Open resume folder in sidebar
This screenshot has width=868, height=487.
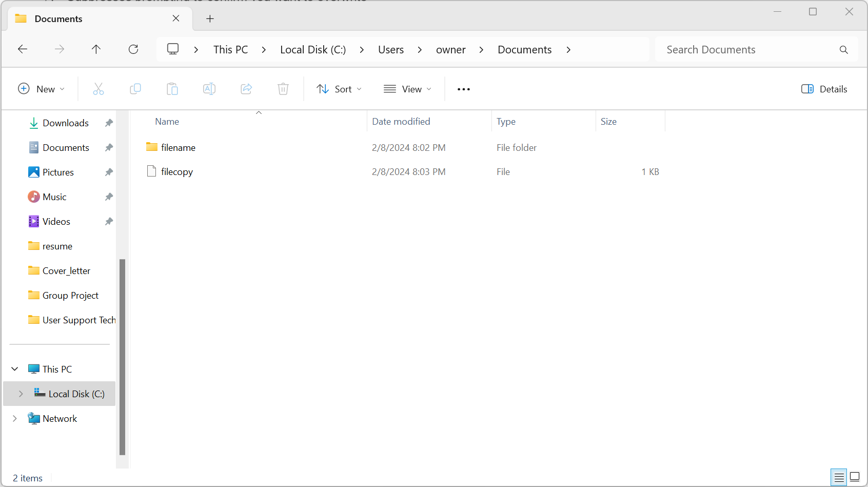point(57,246)
